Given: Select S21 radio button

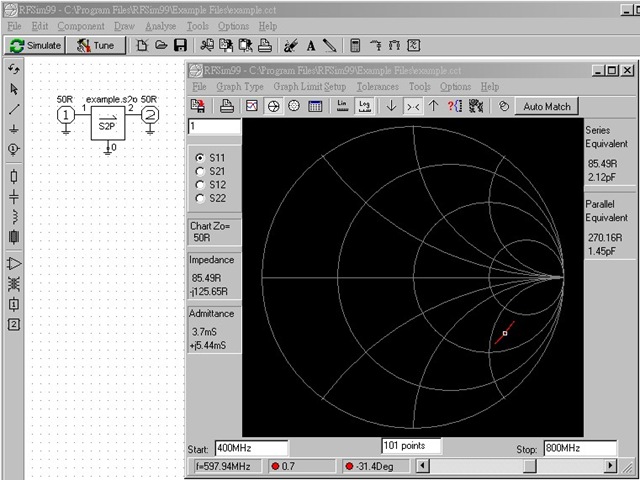Looking at the screenshot, I should pos(200,171).
